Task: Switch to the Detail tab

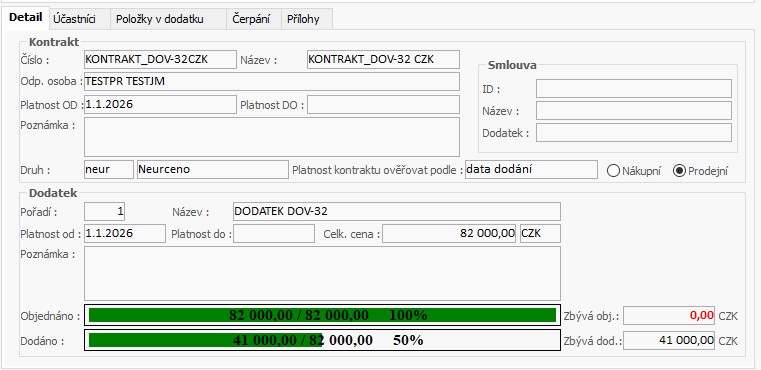Action: click(x=25, y=19)
